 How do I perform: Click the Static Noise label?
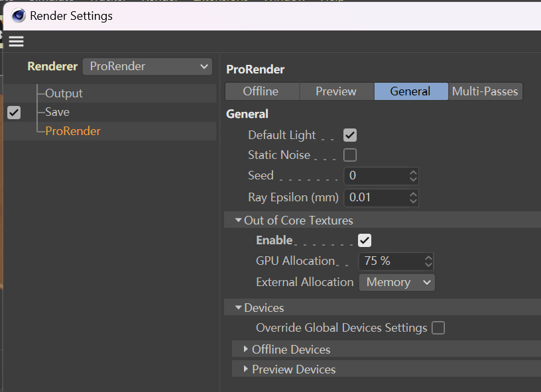(x=279, y=155)
